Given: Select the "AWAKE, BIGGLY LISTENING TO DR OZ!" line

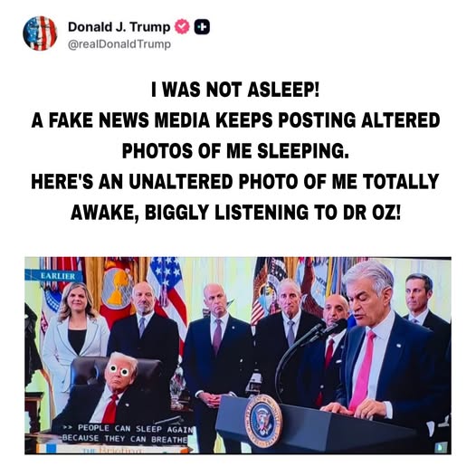Looking at the screenshot, I should [235, 212].
